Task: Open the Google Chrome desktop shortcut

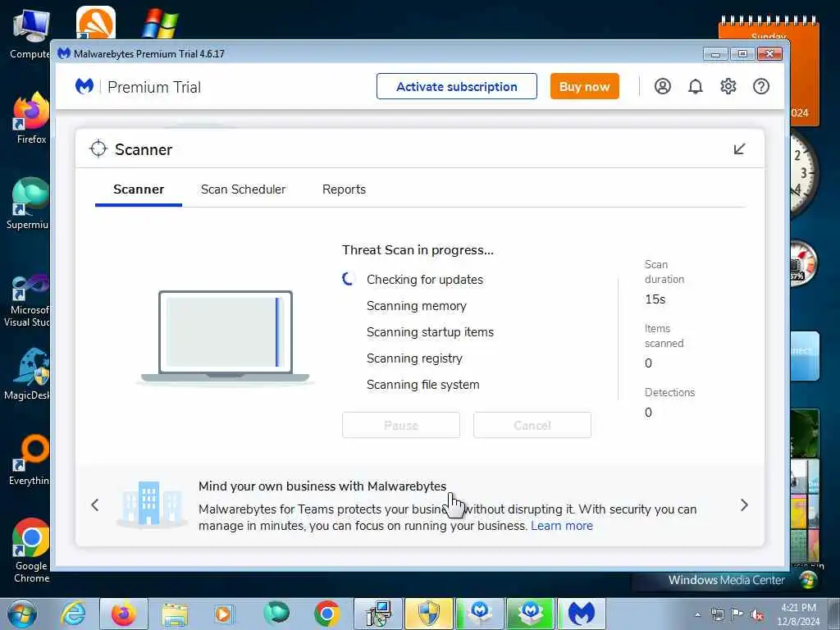Action: (31, 550)
